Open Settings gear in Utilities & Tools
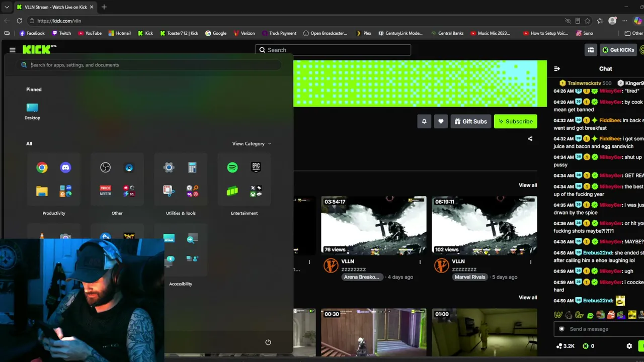644x362 pixels. pyautogui.click(x=169, y=168)
